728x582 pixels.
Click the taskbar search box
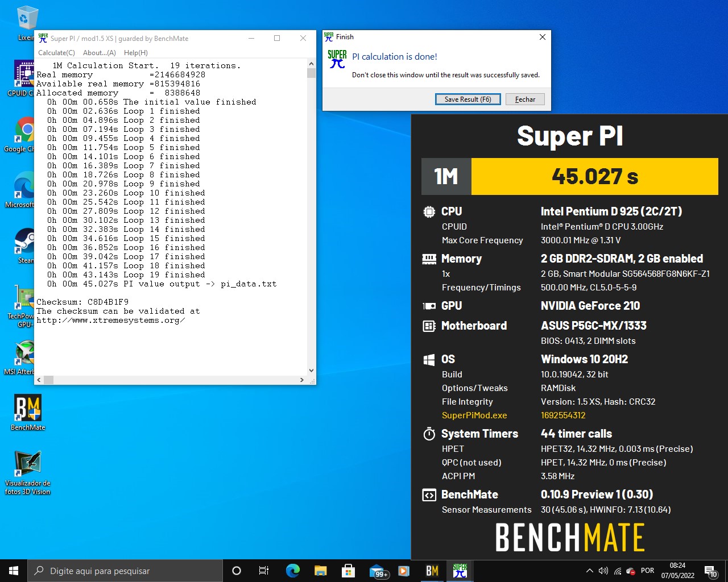(125, 571)
